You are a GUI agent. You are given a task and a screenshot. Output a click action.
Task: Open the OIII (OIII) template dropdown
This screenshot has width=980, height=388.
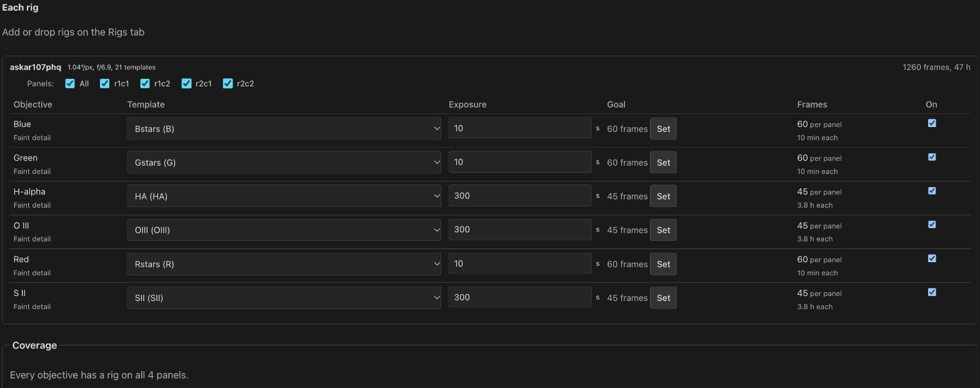click(284, 230)
